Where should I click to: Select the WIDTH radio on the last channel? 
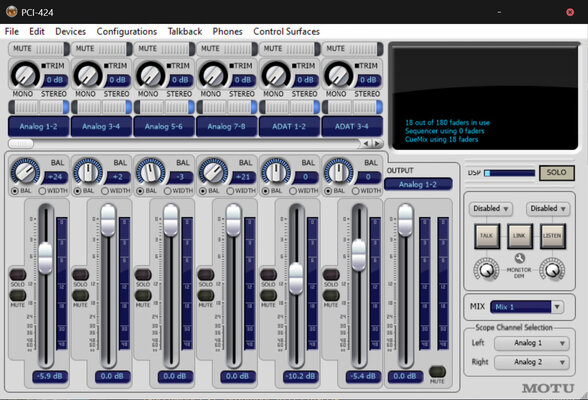(356, 191)
